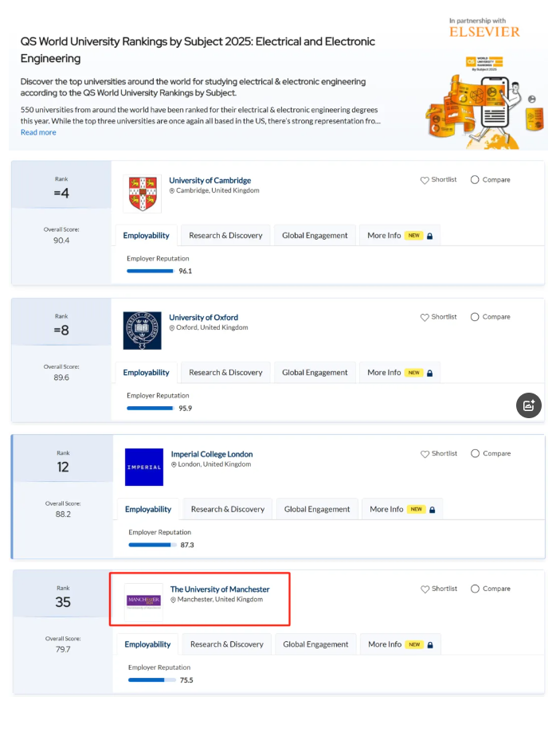Switch to Oxford's Research & Discovery tab
This screenshot has height=732, width=560.
tap(225, 373)
